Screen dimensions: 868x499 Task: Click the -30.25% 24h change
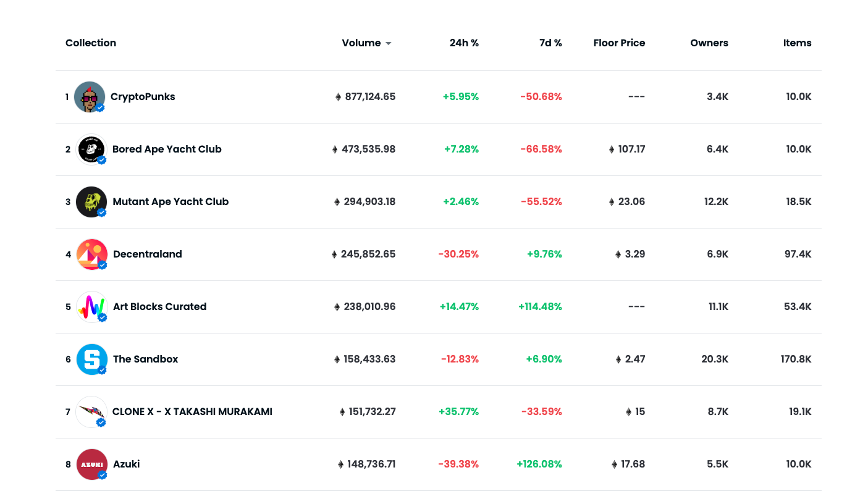458,254
